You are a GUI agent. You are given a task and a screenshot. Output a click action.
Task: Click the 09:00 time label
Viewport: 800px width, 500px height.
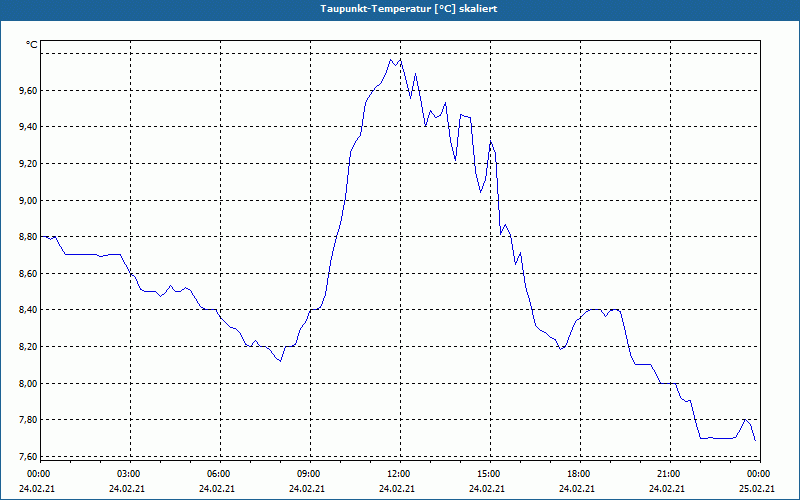pos(310,474)
